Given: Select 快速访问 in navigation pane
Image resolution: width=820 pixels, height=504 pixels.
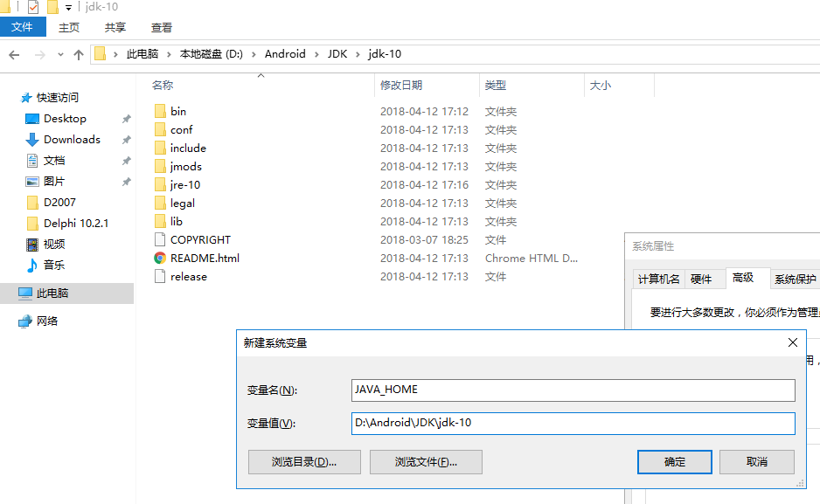Looking at the screenshot, I should coord(58,98).
